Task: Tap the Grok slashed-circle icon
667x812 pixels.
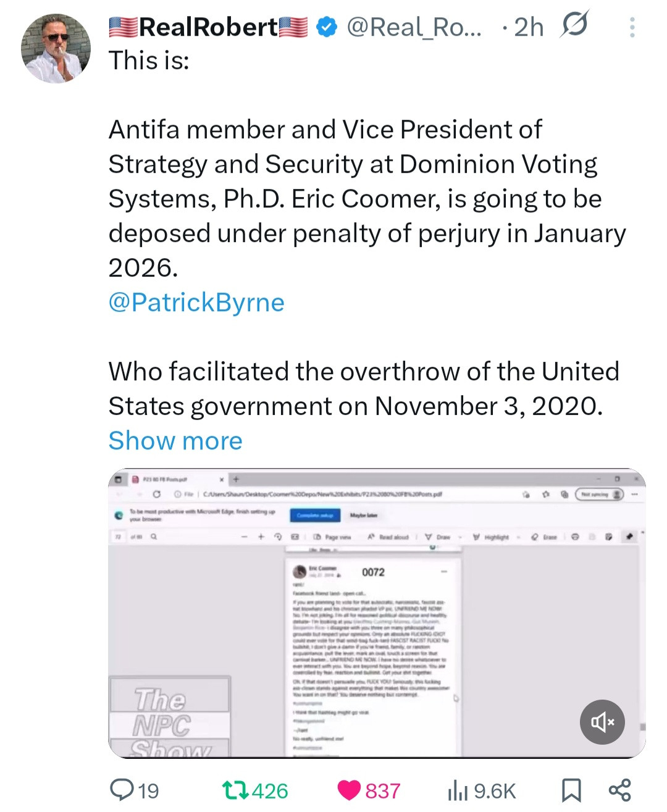Action: pyautogui.click(x=574, y=25)
